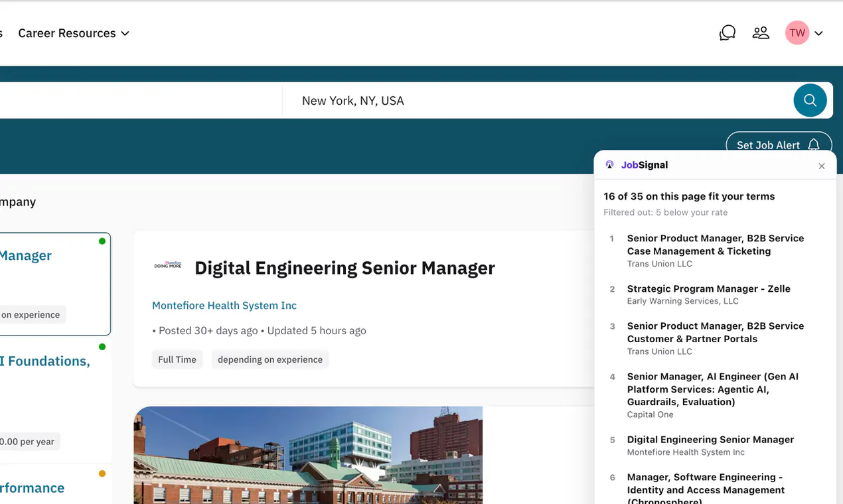Open Senior Product Manager Case Management & Ticketing
Image resolution: width=843 pixels, height=504 pixels.
716,251
